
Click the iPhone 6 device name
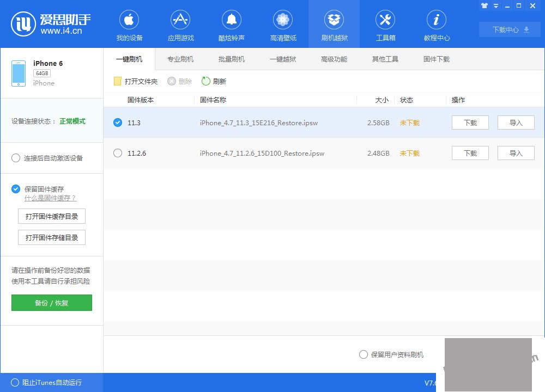pos(48,63)
